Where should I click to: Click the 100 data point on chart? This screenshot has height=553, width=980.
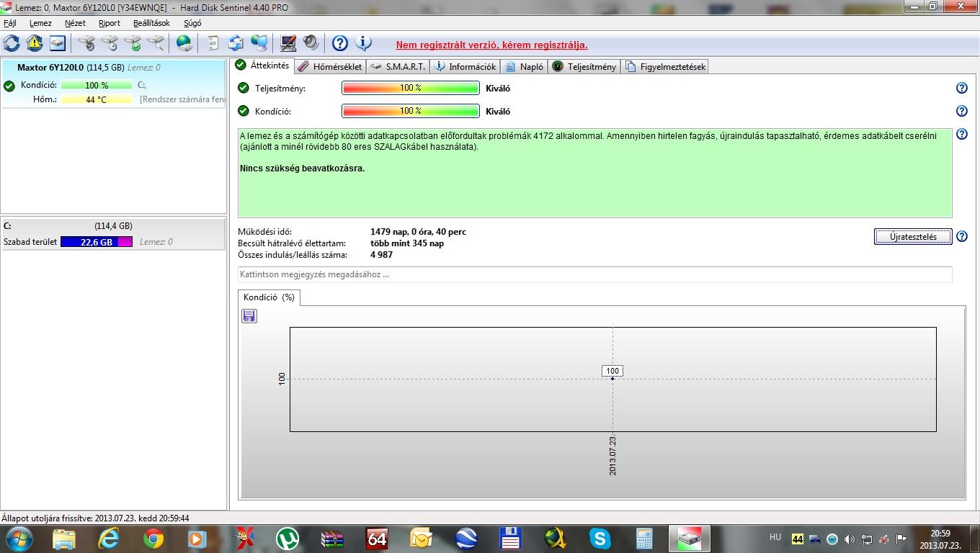click(x=612, y=378)
